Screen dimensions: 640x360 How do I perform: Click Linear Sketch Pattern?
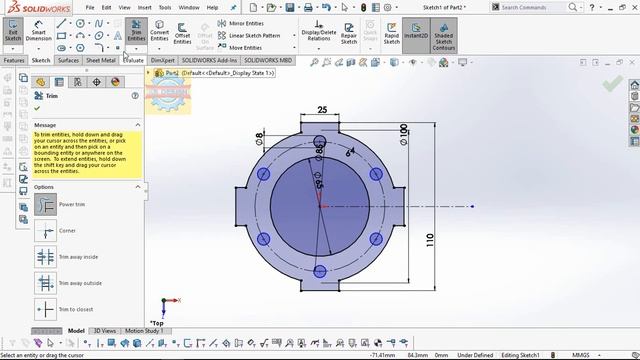[249, 36]
